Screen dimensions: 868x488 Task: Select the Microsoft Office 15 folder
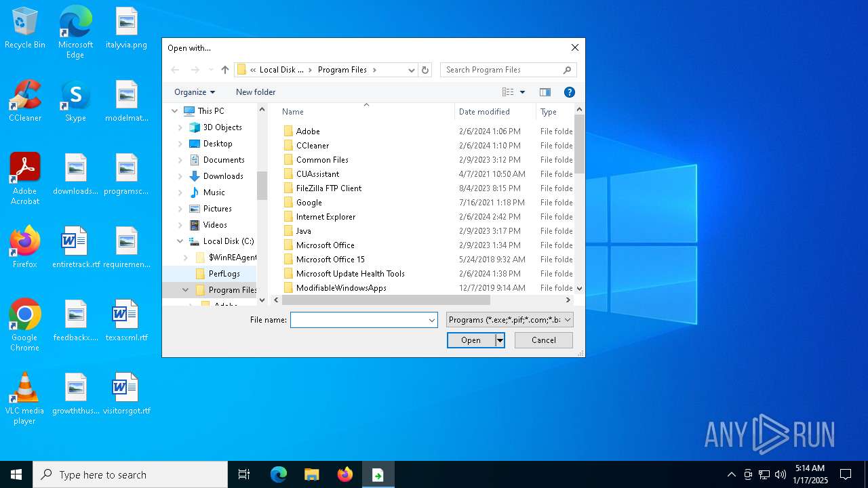click(330, 260)
